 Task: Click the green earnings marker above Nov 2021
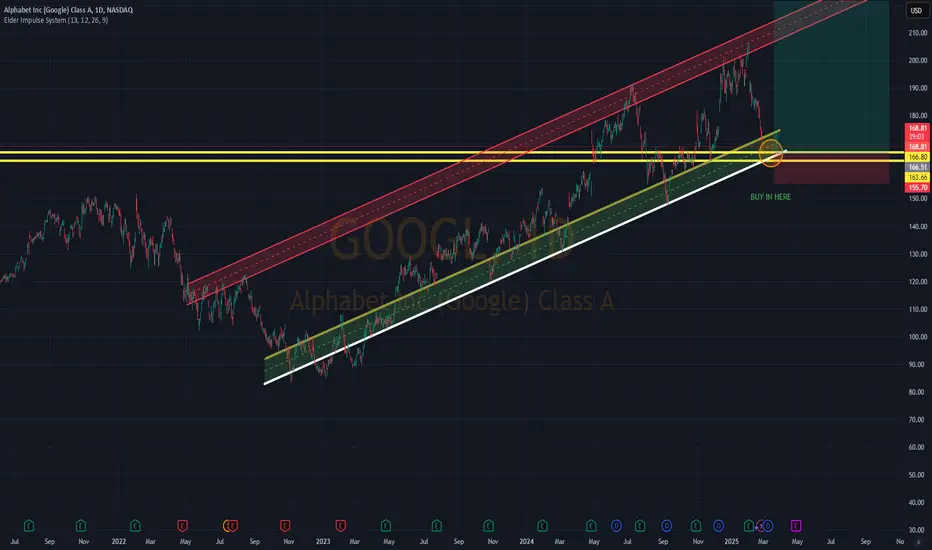(81, 526)
